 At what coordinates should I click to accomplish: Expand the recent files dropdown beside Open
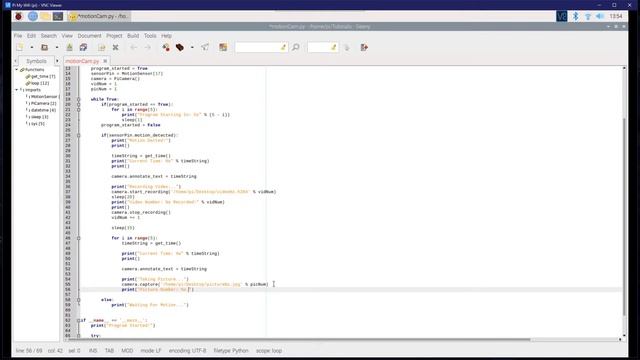click(x=57, y=47)
